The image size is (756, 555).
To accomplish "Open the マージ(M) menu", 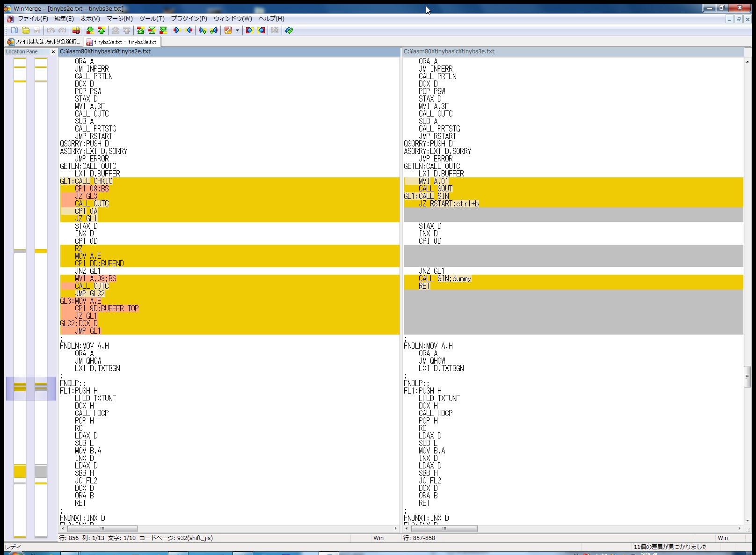I will click(120, 19).
